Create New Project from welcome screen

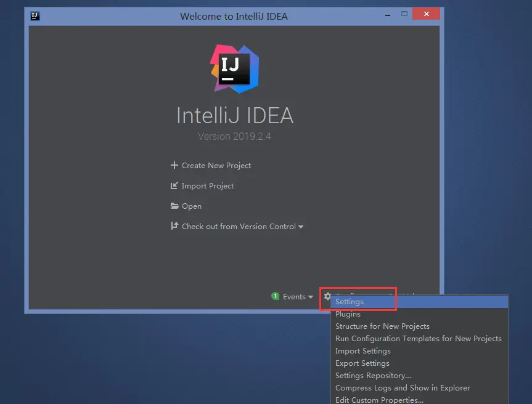[216, 166]
